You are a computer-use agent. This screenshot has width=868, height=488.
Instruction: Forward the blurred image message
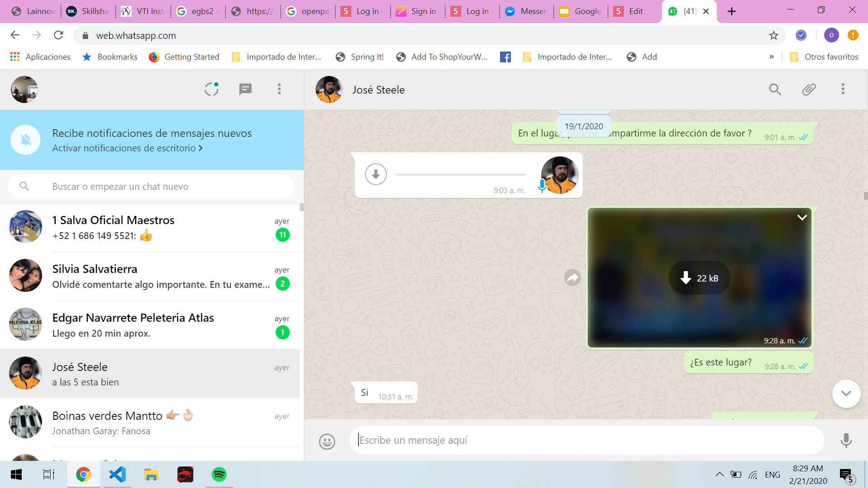pos(572,277)
